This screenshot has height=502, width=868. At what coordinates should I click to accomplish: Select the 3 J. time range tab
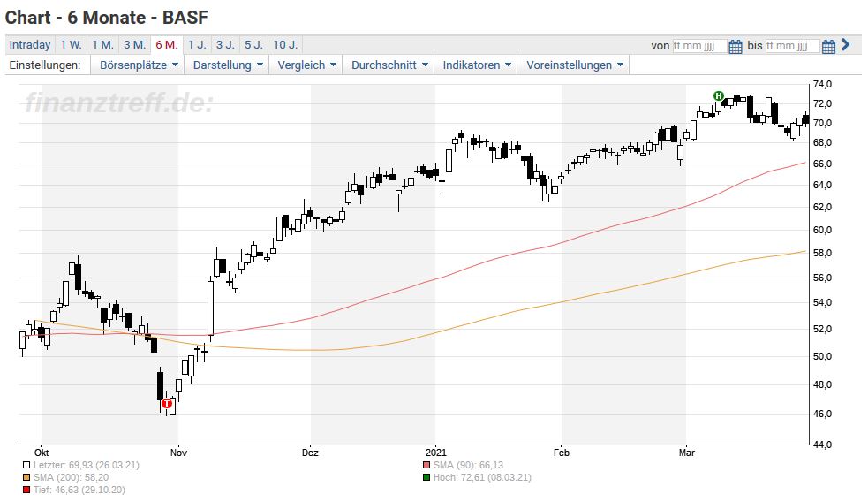pyautogui.click(x=225, y=44)
